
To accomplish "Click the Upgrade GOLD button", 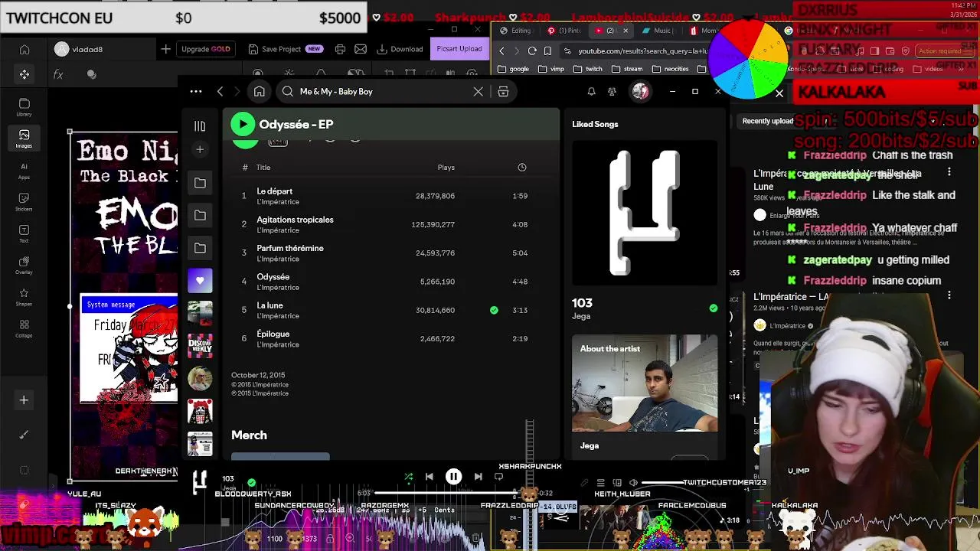I will coord(205,49).
